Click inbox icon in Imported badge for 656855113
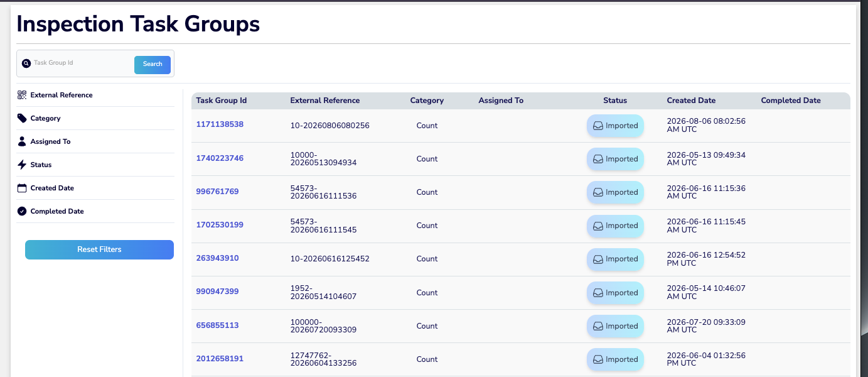The image size is (868, 377). click(x=598, y=326)
